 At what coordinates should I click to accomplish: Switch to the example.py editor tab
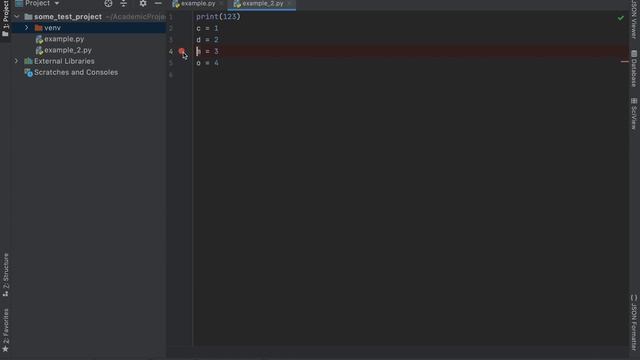[x=198, y=4]
